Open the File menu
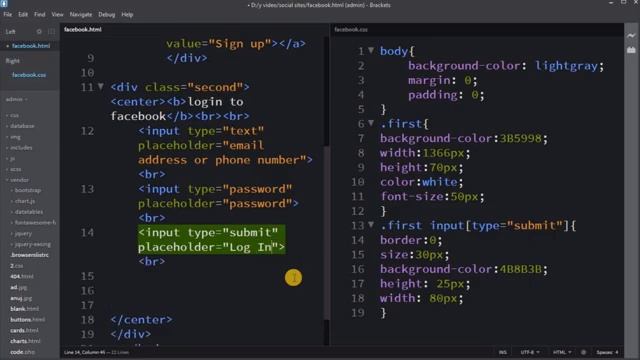Viewport: 640px width, 360px height. 8,14
